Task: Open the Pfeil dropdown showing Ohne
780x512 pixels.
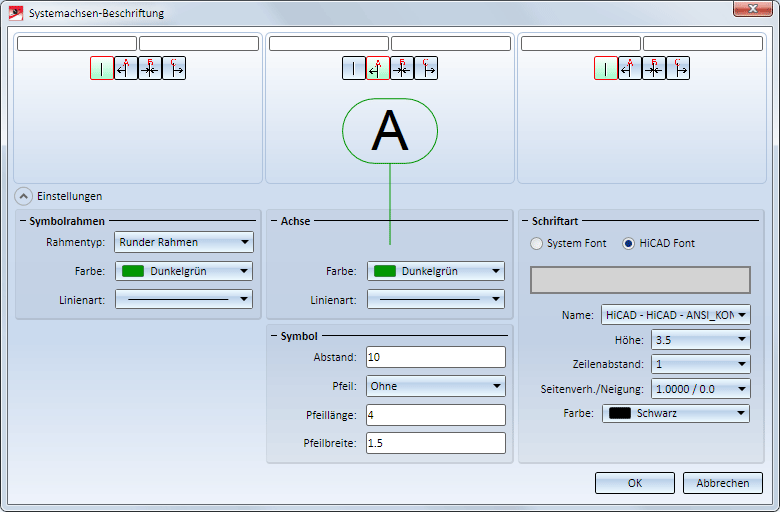Action: 436,386
